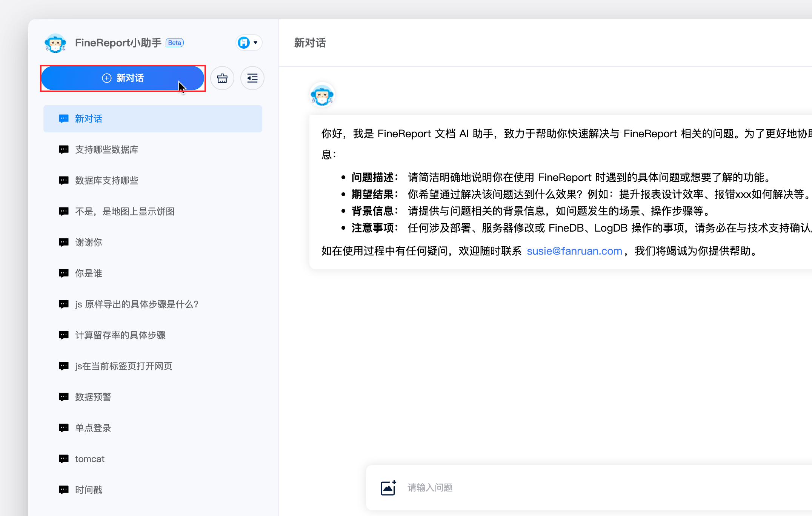Open 不是，是地图上显示饼图 chat
The image size is (812, 516).
[125, 212]
